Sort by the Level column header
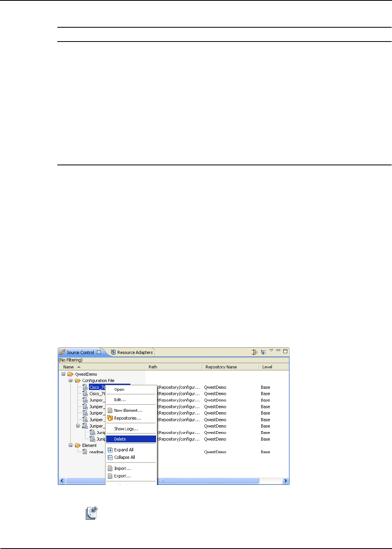The height and width of the screenshot is (549, 392). coord(274,367)
